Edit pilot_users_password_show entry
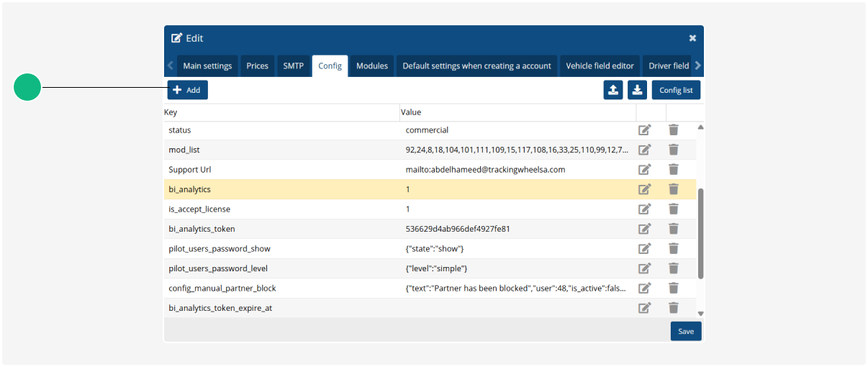This screenshot has height=367, width=868. tap(645, 249)
